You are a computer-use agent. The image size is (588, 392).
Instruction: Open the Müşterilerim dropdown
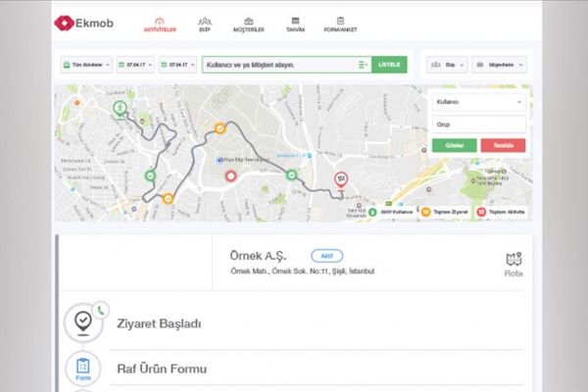pos(499,65)
